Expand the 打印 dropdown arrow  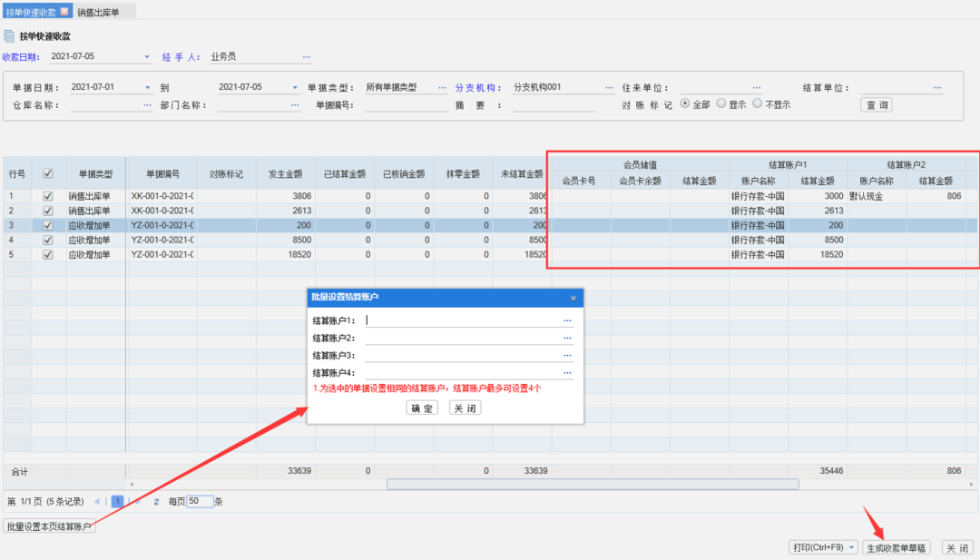tap(851, 547)
